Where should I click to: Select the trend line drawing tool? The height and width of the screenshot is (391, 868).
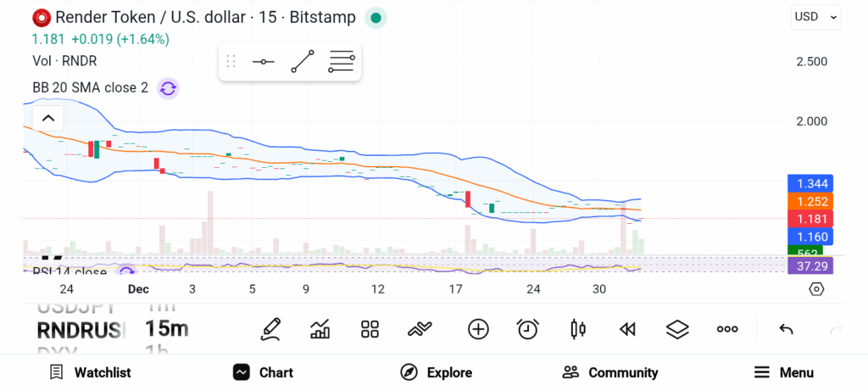click(302, 62)
